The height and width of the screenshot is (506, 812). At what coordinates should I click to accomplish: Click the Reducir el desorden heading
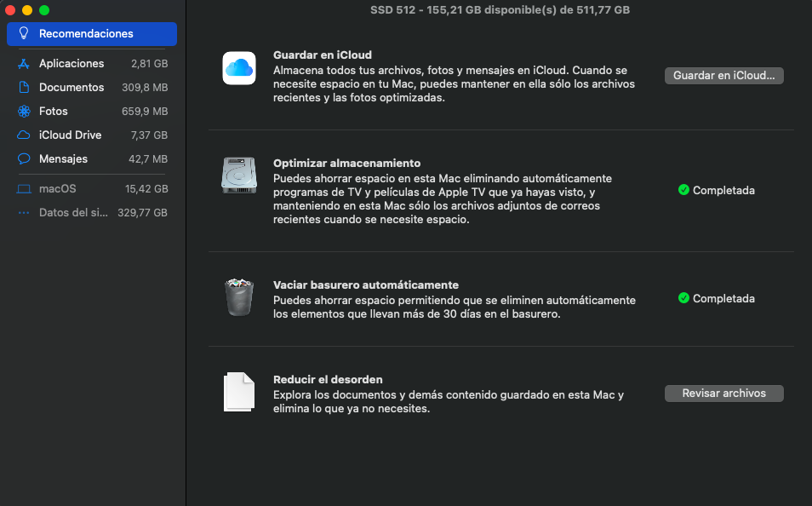328,380
